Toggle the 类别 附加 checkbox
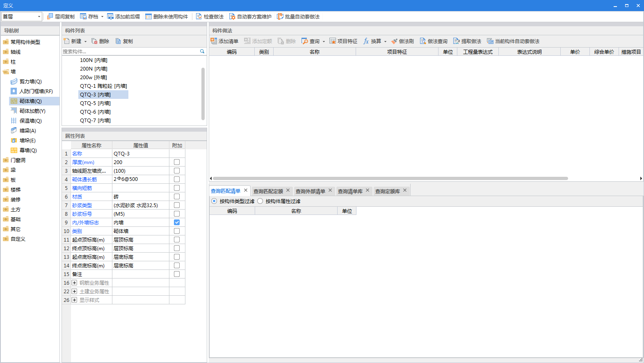This screenshot has height=363, width=644. [177, 231]
